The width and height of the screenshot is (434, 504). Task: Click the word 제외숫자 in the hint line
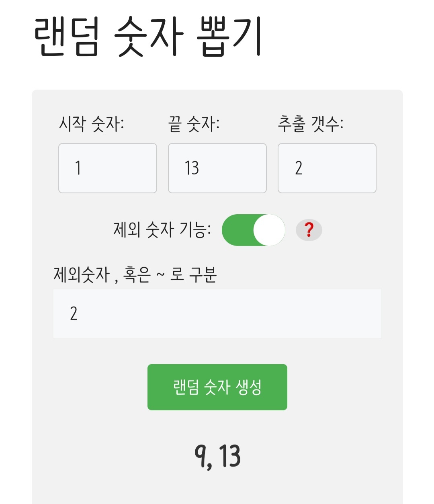[82, 275]
